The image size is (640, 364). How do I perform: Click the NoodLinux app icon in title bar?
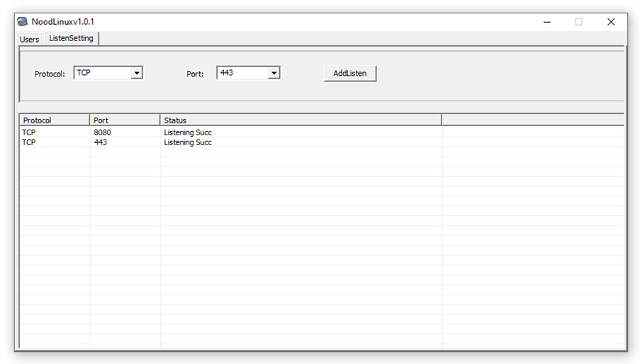click(23, 22)
